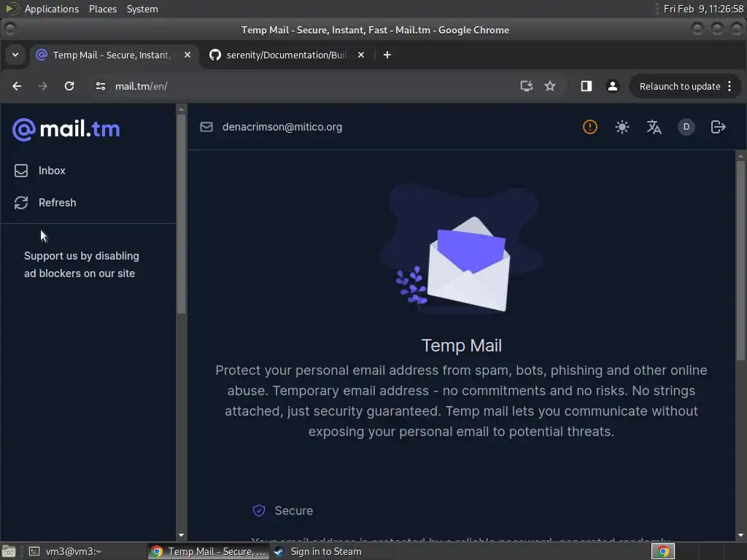The width and height of the screenshot is (747, 560).
Task: Click the main page scrollbar thumb
Action: coord(741,260)
